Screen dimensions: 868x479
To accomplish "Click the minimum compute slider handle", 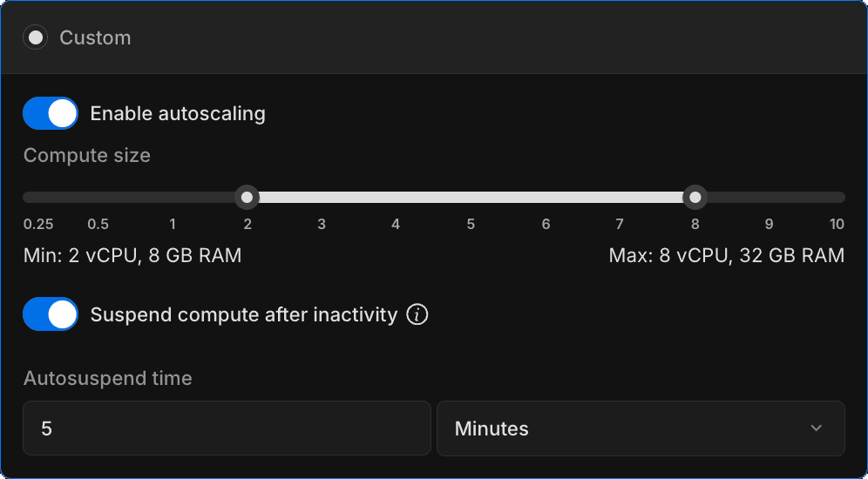I will tap(248, 198).
